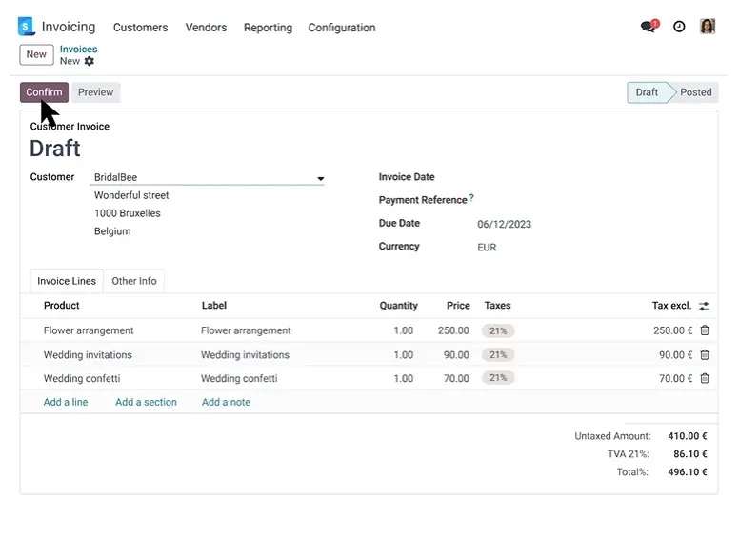Click the Flower arrangement product cell
This screenshot has width=739, height=560.
tap(89, 330)
